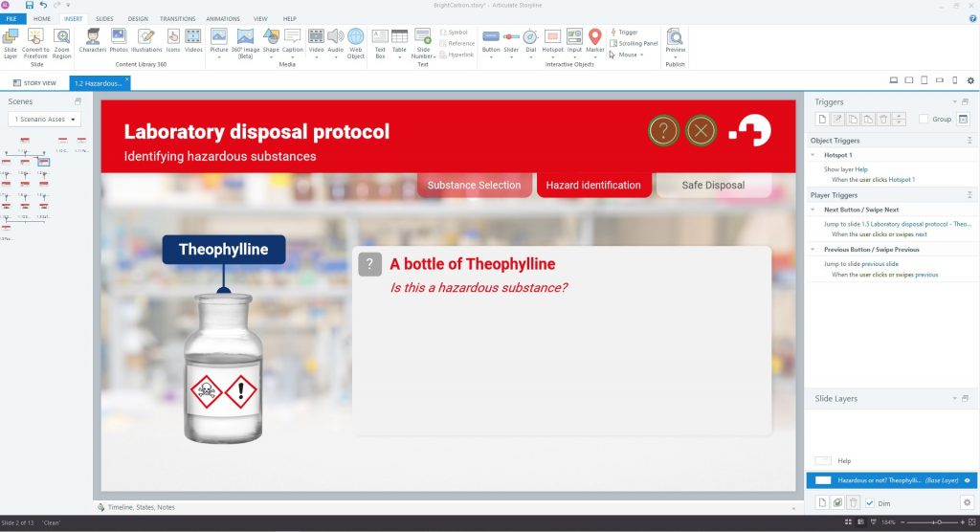Click 1.5 Laboratory disposal protocol slide link

pos(916,224)
